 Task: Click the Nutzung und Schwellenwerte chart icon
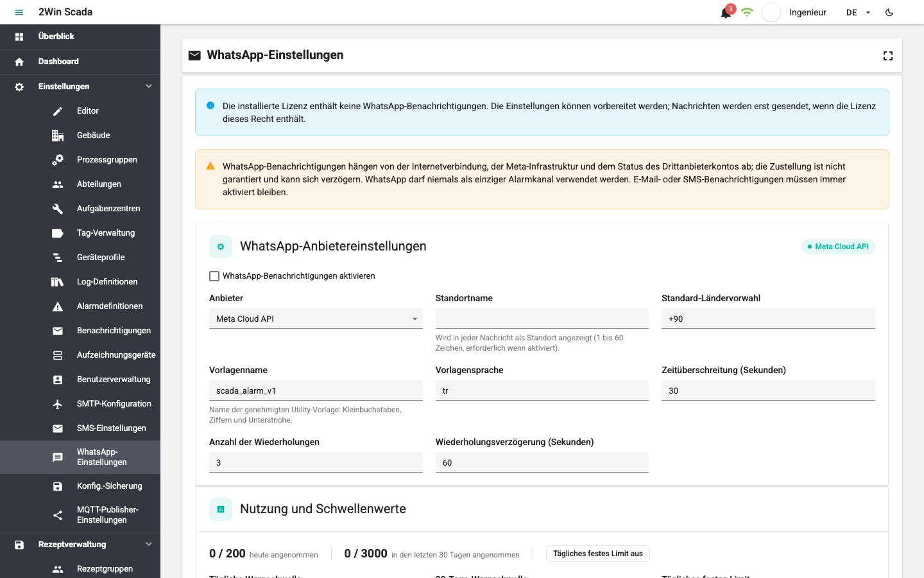(x=221, y=509)
